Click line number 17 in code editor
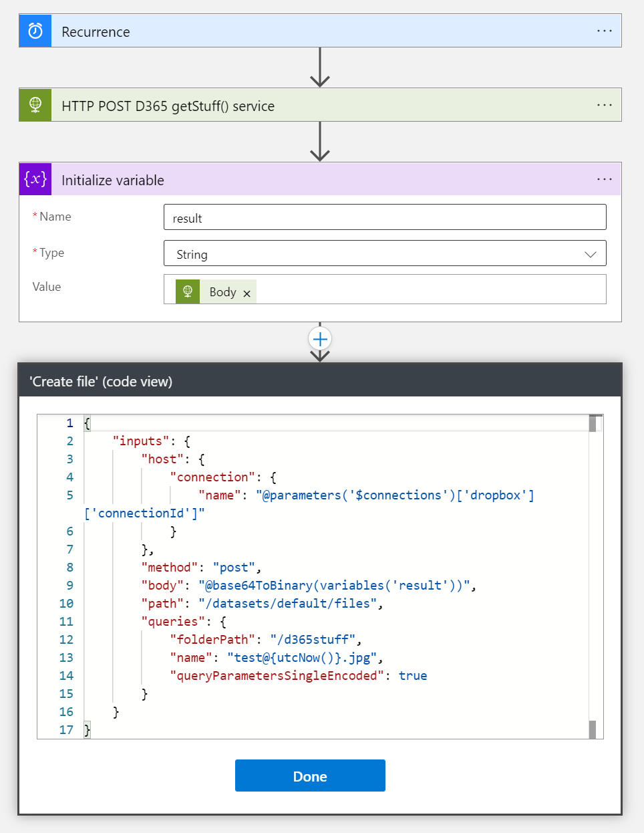 (x=66, y=730)
